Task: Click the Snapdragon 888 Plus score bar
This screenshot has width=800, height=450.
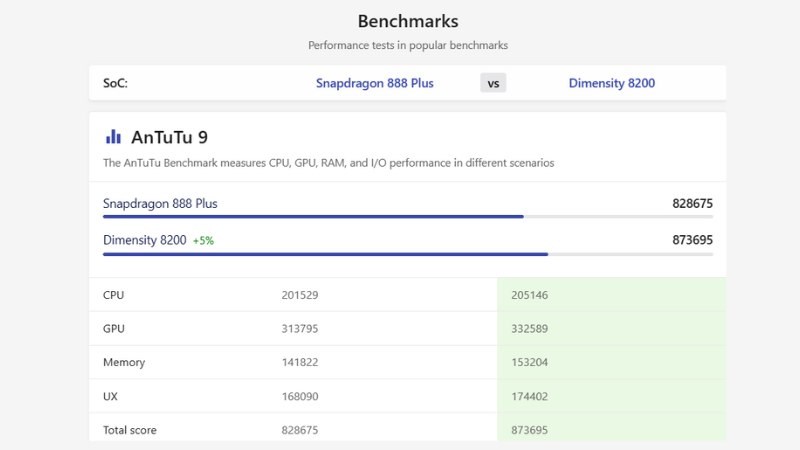Action: point(313,216)
